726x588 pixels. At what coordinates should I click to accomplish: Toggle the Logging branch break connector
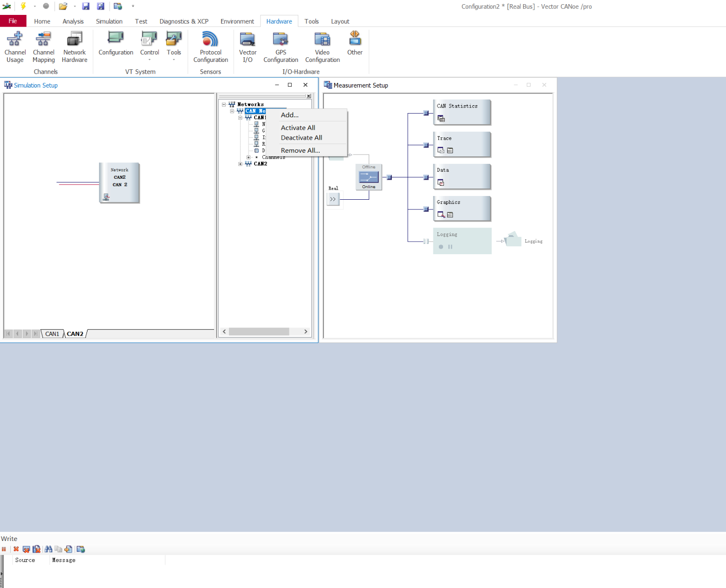click(426, 241)
